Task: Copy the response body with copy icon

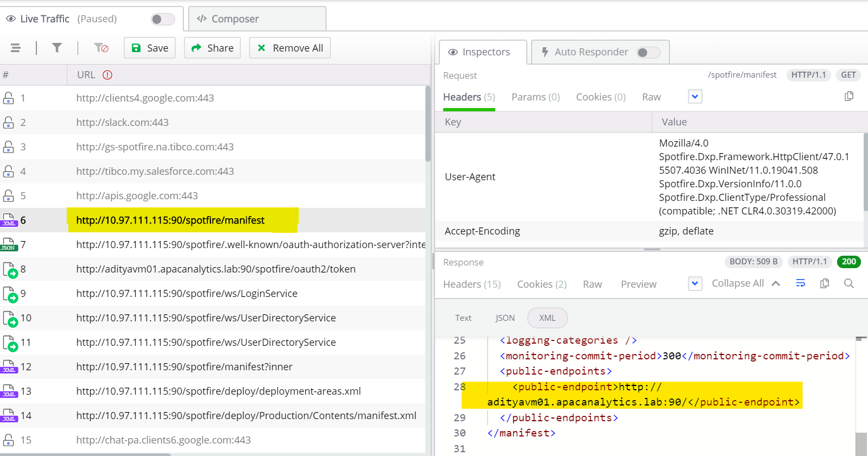Action: click(825, 283)
